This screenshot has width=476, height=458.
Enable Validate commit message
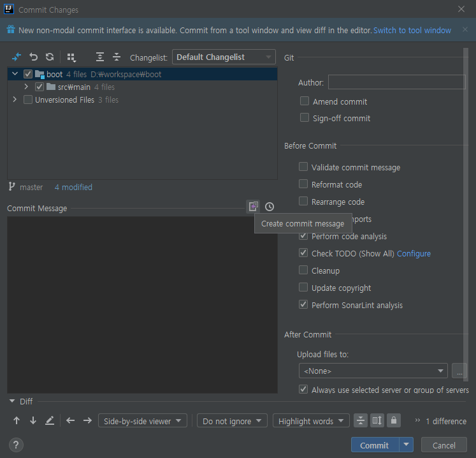click(x=303, y=166)
